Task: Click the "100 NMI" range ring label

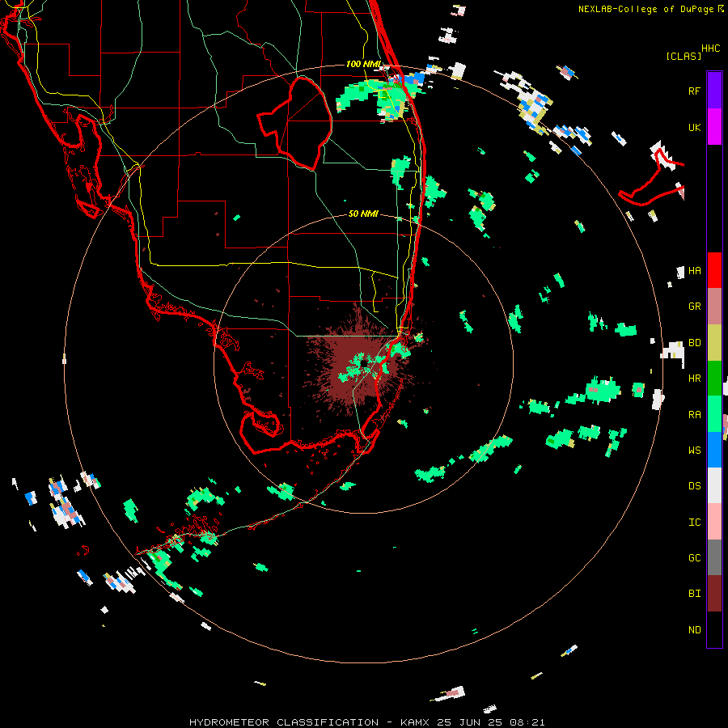Action: tap(363, 64)
